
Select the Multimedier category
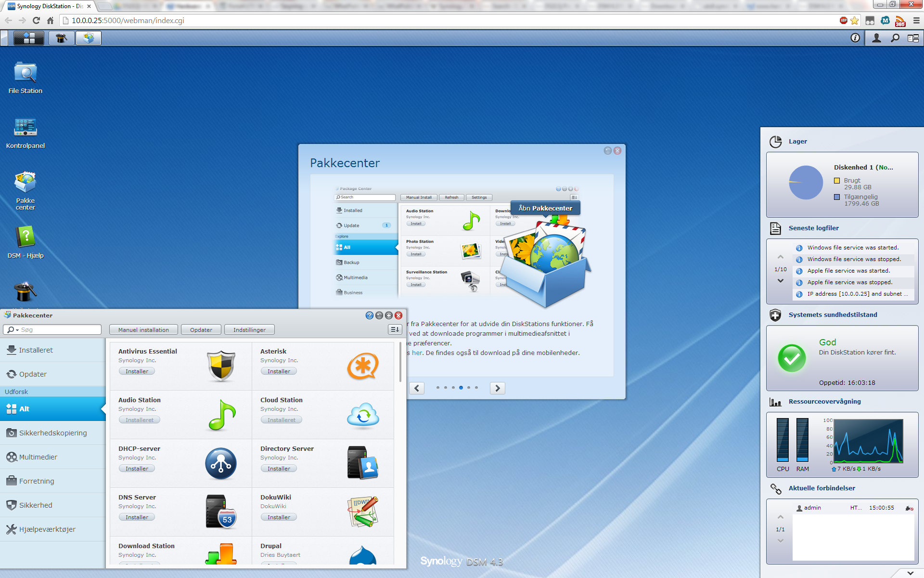[x=53, y=457]
